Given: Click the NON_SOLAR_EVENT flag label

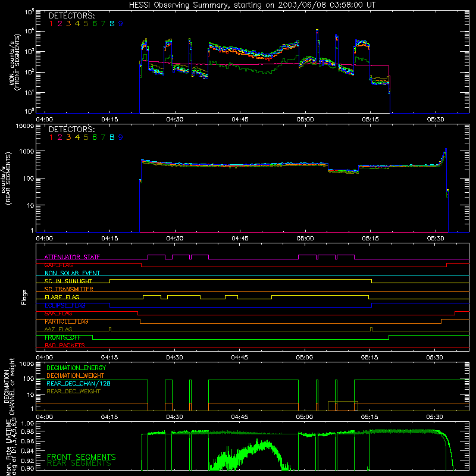Looking at the screenshot, I should click(72, 273).
